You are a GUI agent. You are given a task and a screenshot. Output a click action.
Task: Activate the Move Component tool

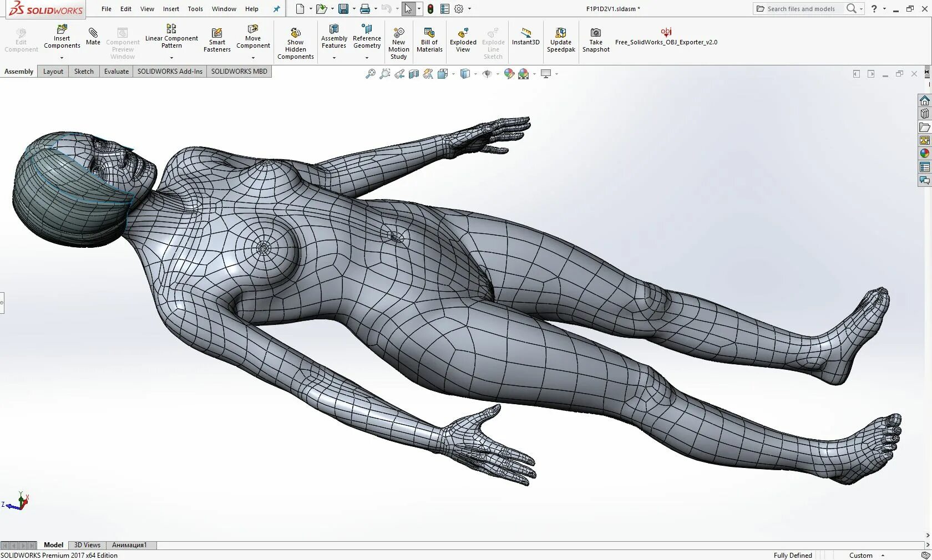253,37
